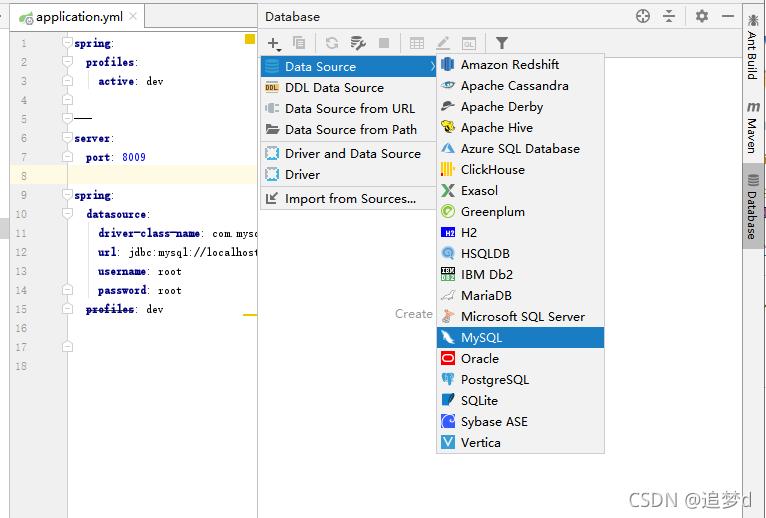Screen dimensions: 766x518
Task: Click line number 16 in gutter
Action: coord(21,328)
